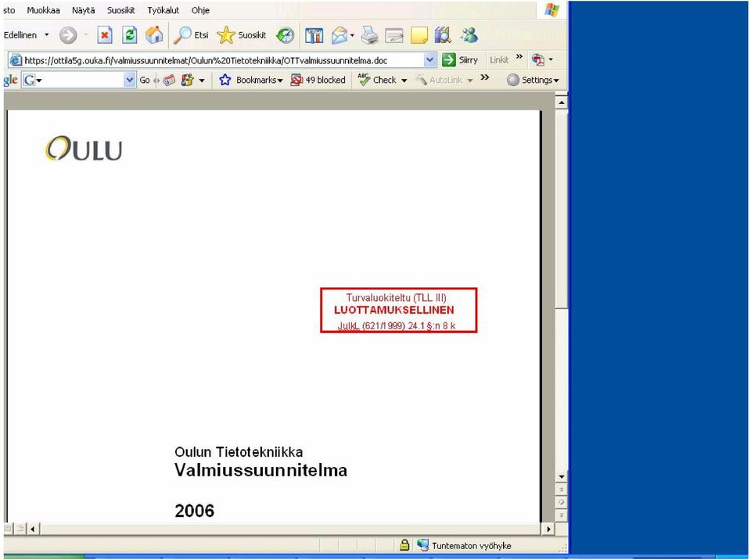This screenshot has width=751, height=560.
Task: Click the Go button on Google toolbar
Action: pyautogui.click(x=145, y=80)
